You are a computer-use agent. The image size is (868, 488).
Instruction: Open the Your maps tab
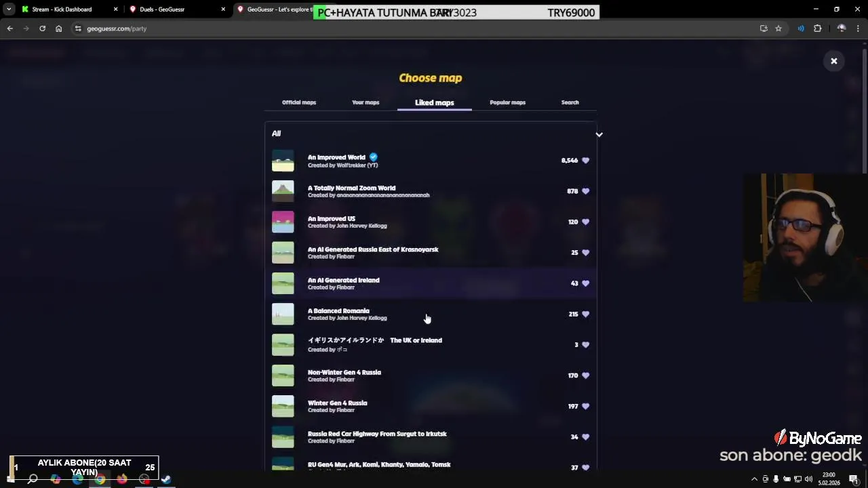pos(366,102)
